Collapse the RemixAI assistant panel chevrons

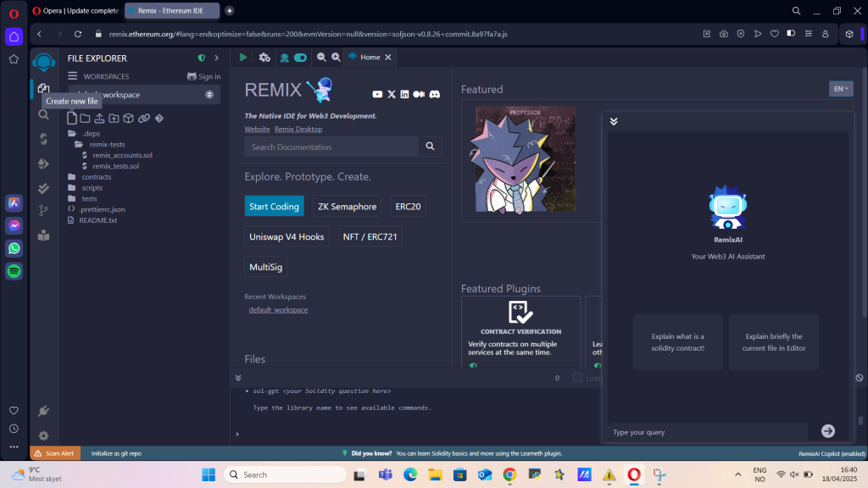pyautogui.click(x=614, y=121)
